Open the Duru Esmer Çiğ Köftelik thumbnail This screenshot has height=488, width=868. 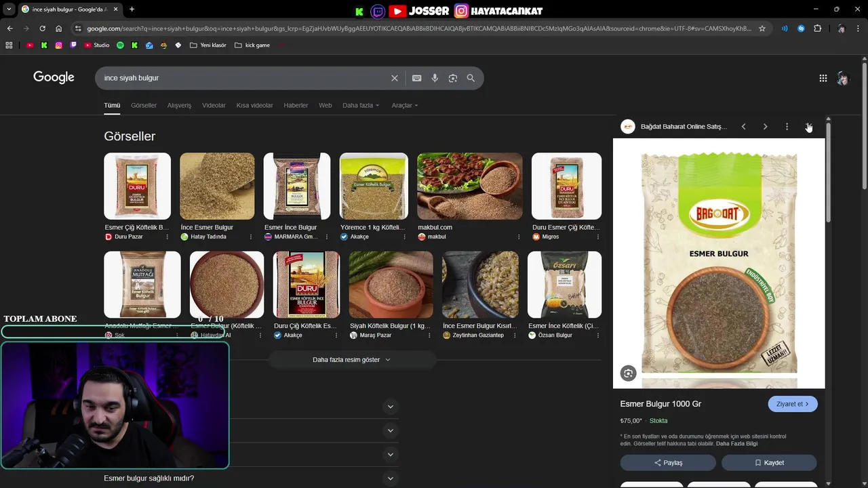pos(566,186)
